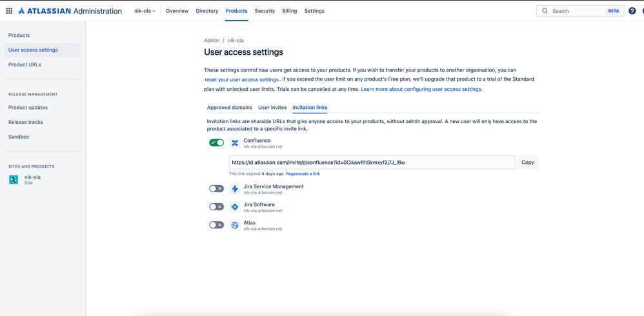Image resolution: width=644 pixels, height=316 pixels.
Task: Click the Atlas globe icon
Action: click(235, 225)
